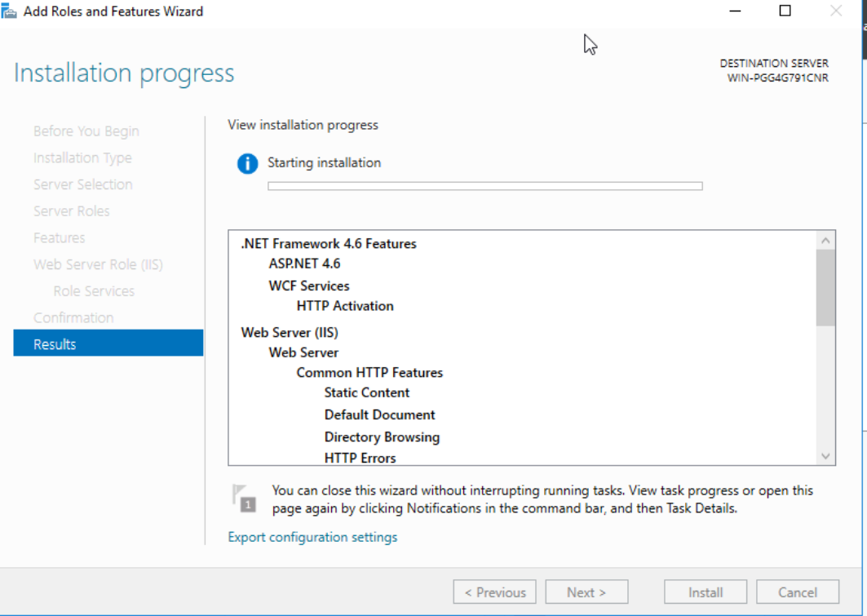Select .NET Framework 4.6 Features entry
Viewport: 867px width, 616px height.
(x=329, y=243)
